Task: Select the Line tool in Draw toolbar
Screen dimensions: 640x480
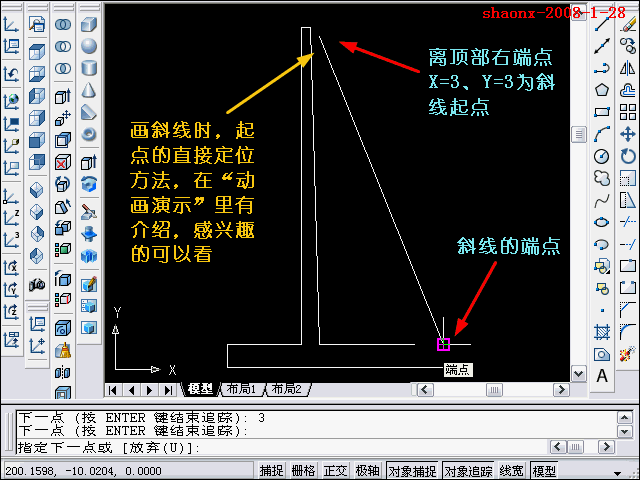Action: click(602, 24)
